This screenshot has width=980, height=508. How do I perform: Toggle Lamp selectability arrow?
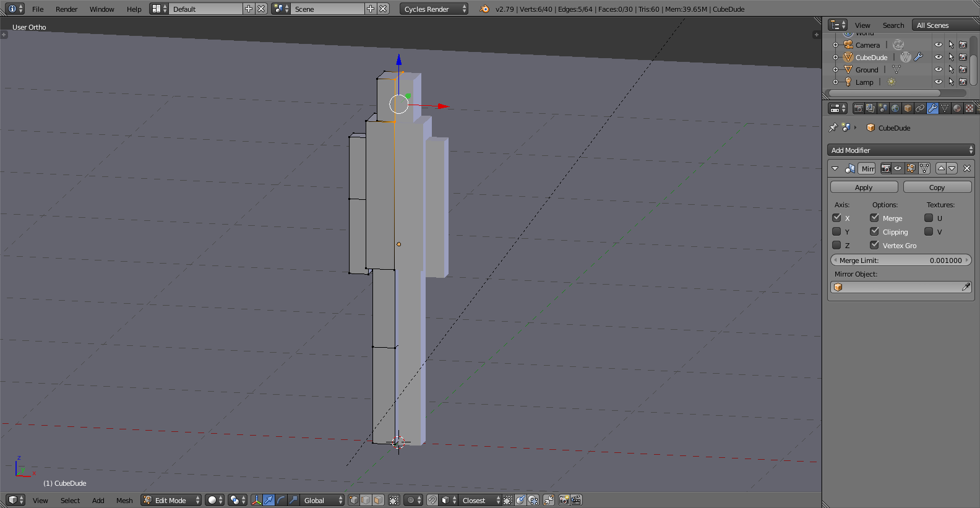(x=951, y=82)
